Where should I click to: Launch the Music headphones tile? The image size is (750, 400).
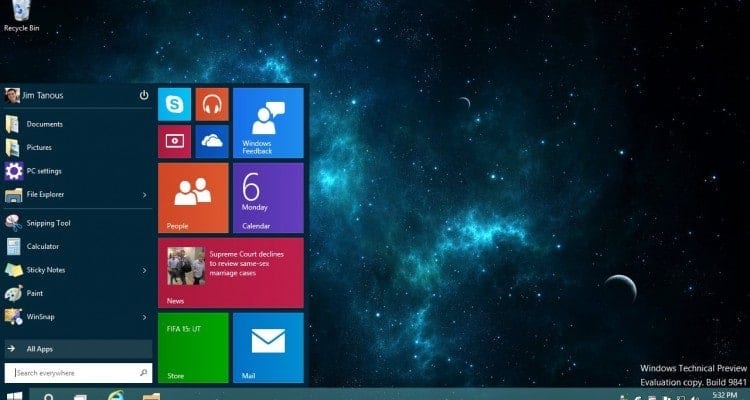click(x=212, y=104)
